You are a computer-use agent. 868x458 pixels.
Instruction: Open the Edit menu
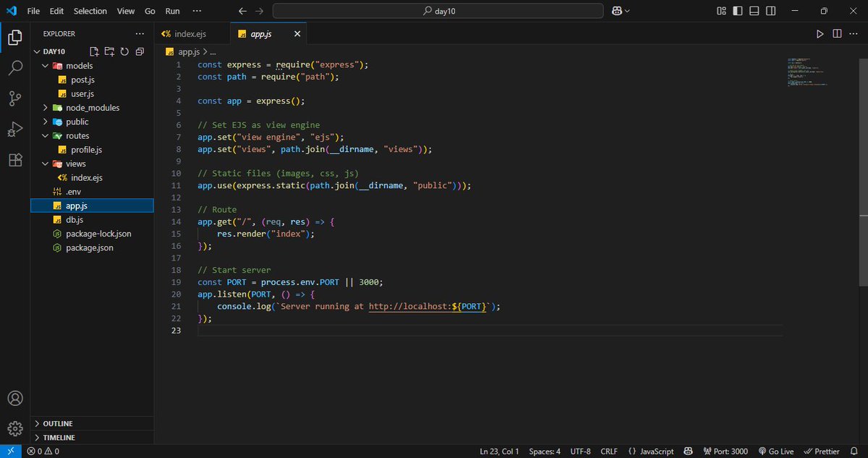pos(57,11)
